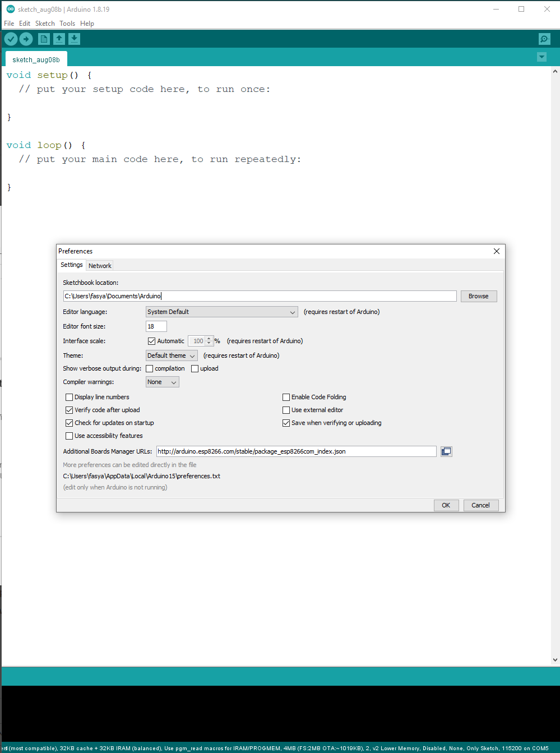Click the 'void loop()' code line
The image size is (560, 753).
click(46, 145)
